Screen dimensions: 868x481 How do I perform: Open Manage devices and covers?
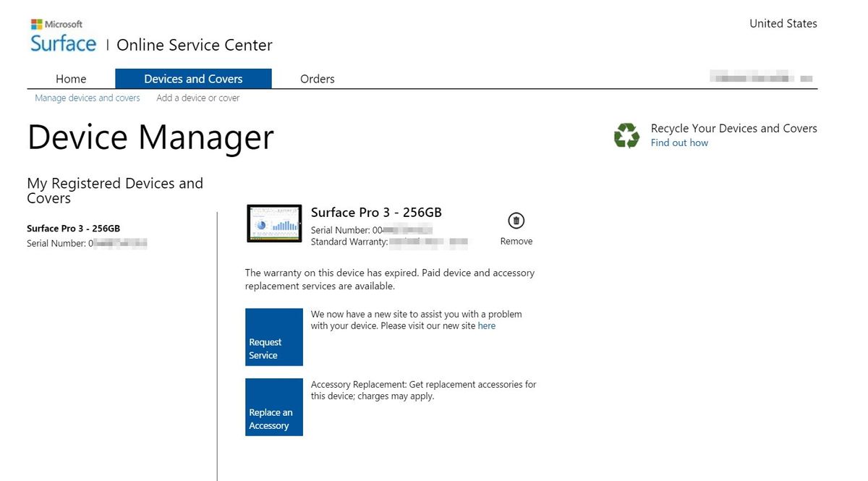click(87, 98)
